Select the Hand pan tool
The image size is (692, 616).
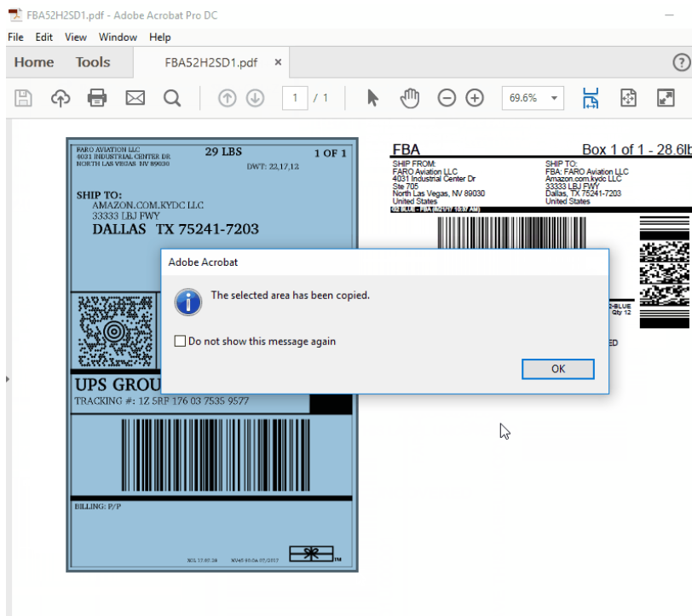tap(410, 98)
